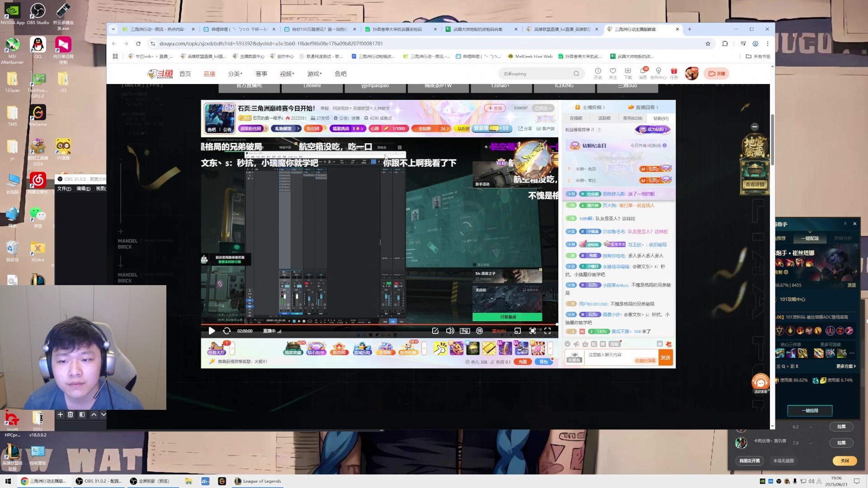
Task: Open the 历史 clock icon
Action: click(x=598, y=73)
